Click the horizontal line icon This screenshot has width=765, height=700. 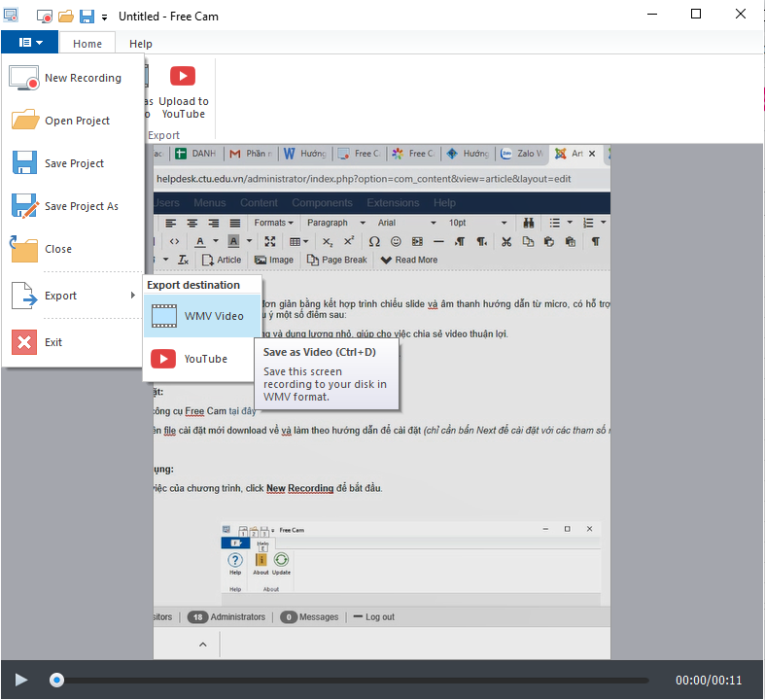[438, 241]
